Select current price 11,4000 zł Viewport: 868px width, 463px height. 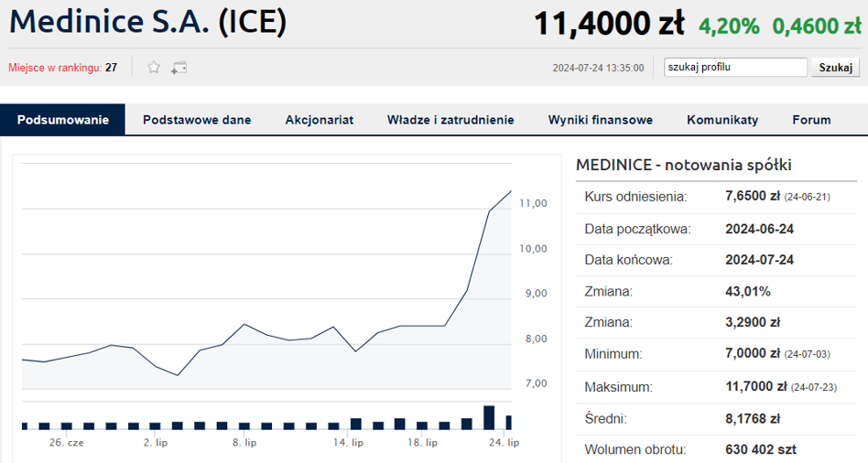pos(609,24)
